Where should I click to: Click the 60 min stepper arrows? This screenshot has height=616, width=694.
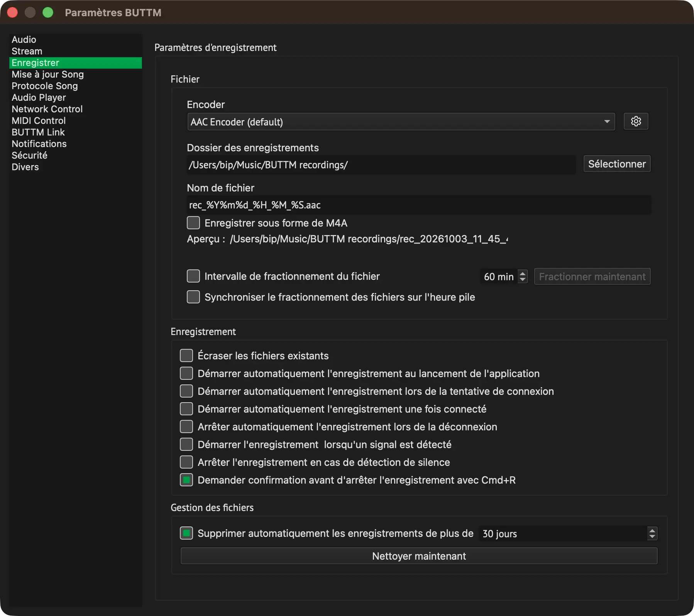523,276
